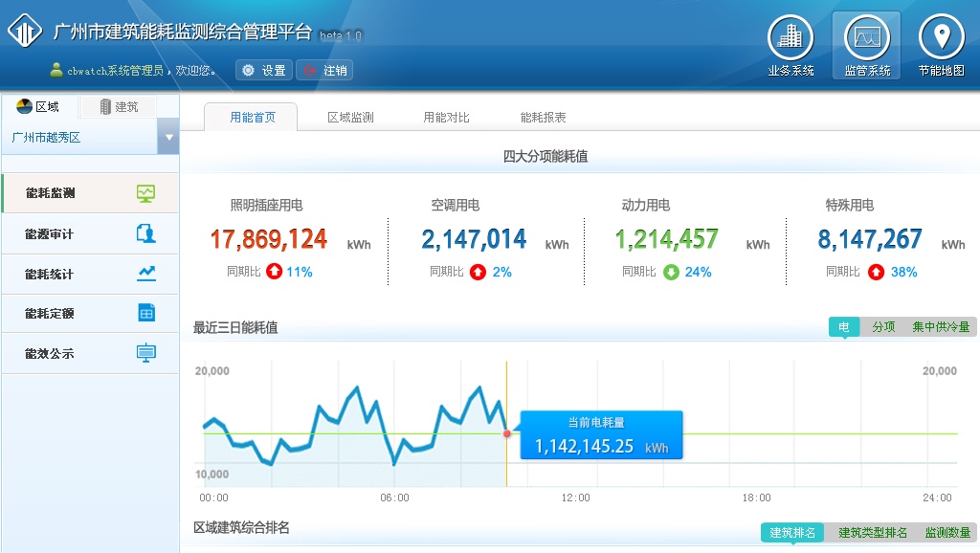Image resolution: width=980 pixels, height=553 pixels.
Task: Switch chart to 集中供冷量 view
Action: point(941,327)
